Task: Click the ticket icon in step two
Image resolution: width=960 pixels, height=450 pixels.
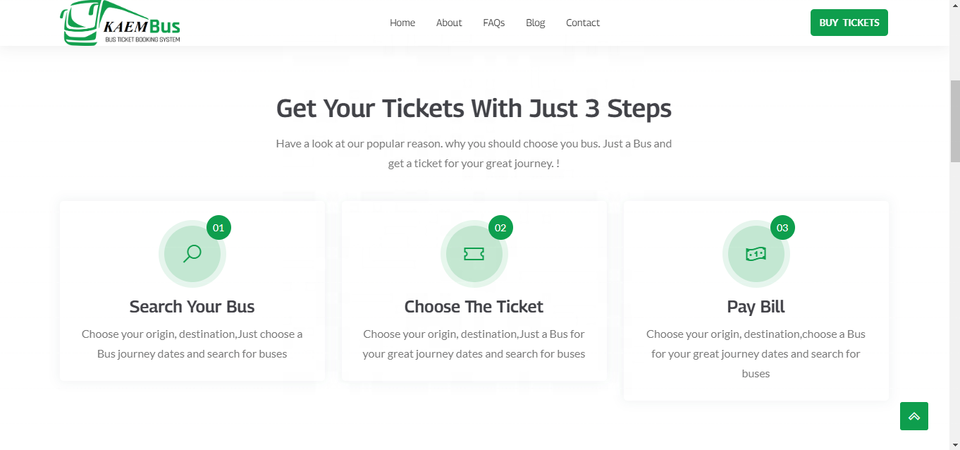Action: pos(474,254)
